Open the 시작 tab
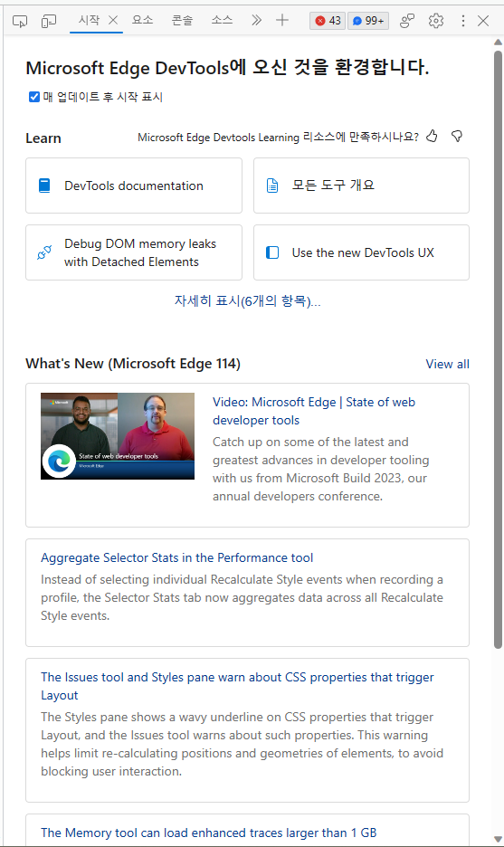504x847 pixels. [x=89, y=21]
